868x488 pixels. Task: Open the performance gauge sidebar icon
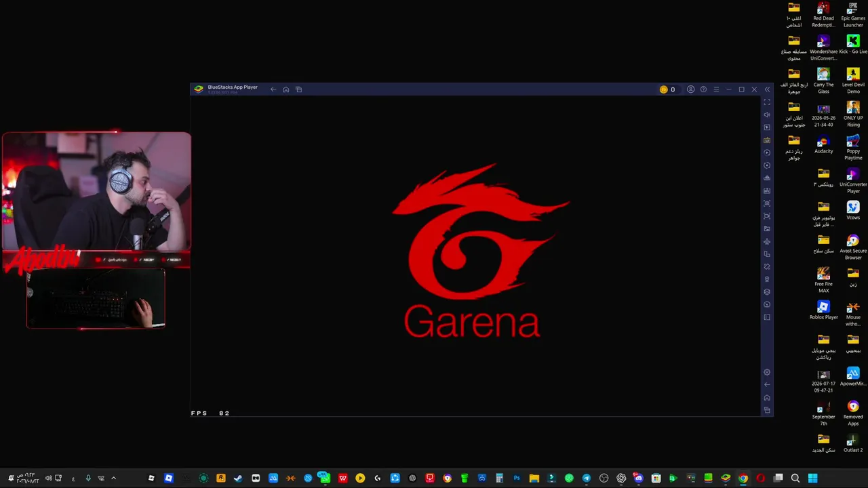767,305
